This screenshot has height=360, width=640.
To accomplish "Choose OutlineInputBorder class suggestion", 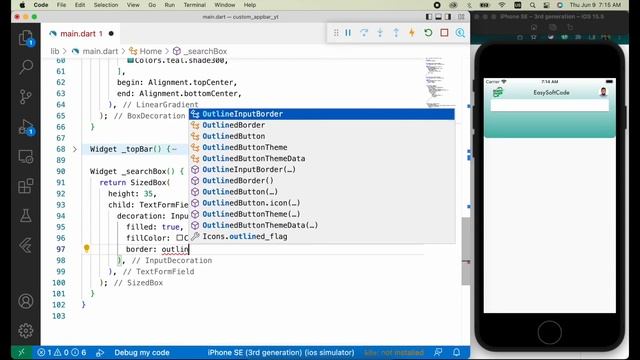I will 322,114.
